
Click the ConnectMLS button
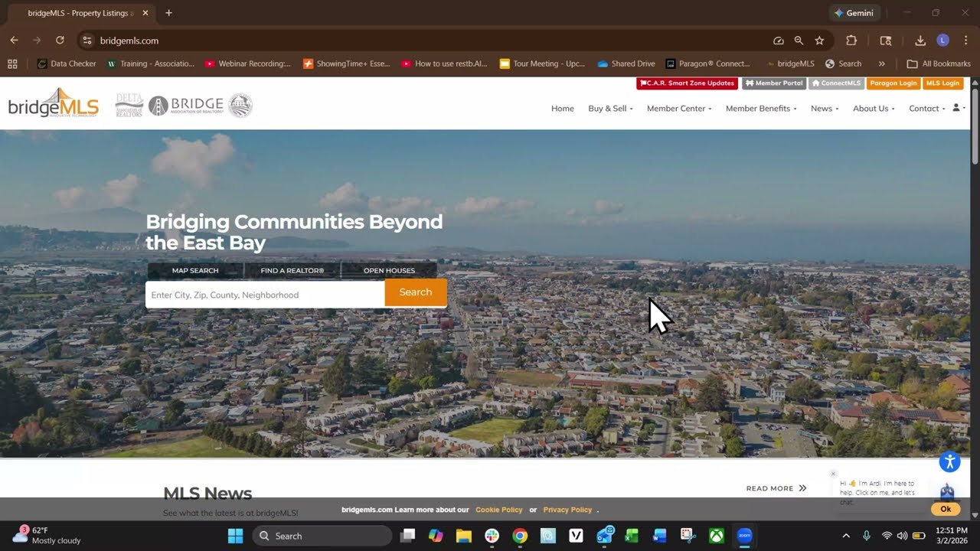point(836,83)
